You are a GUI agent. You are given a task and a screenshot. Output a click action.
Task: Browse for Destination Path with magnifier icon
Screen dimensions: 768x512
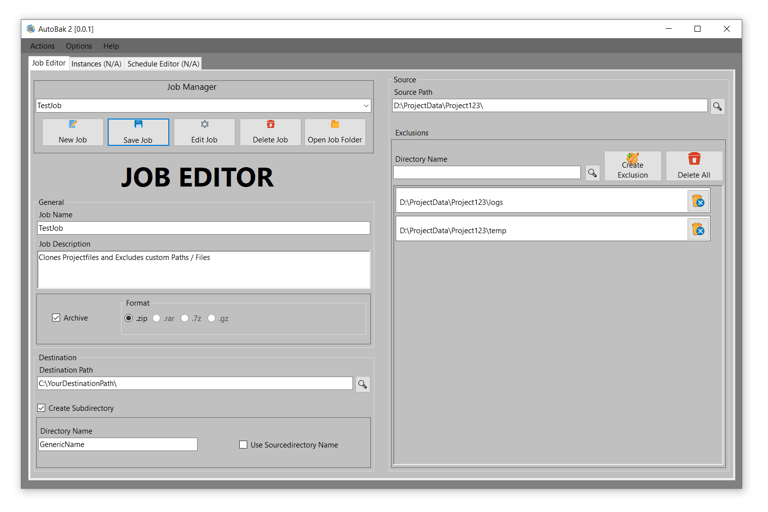[x=362, y=384]
